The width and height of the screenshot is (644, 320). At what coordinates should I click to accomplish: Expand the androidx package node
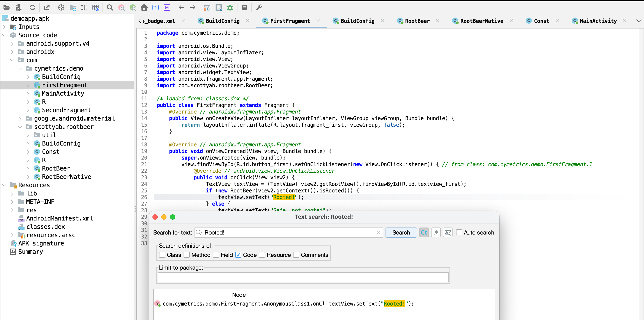click(x=12, y=52)
